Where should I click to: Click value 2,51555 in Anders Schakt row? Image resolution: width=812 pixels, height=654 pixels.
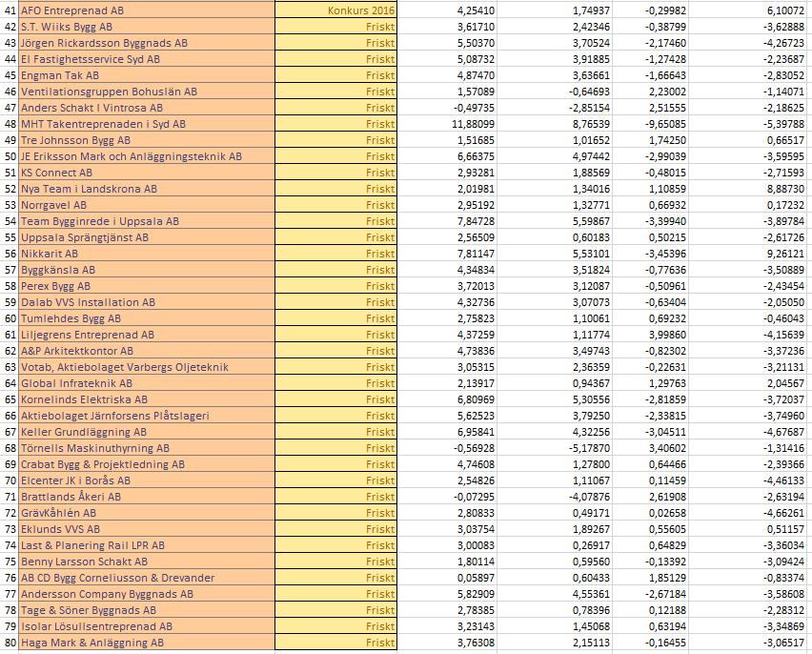pyautogui.click(x=649, y=108)
